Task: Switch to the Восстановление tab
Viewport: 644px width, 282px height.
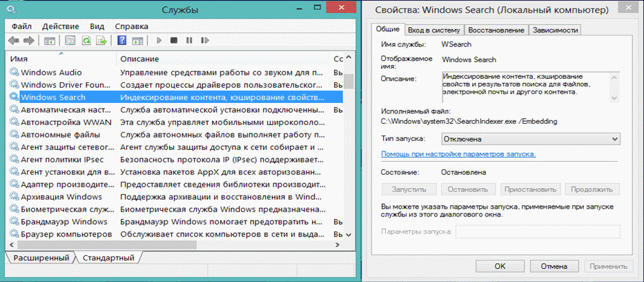Action: click(x=496, y=30)
